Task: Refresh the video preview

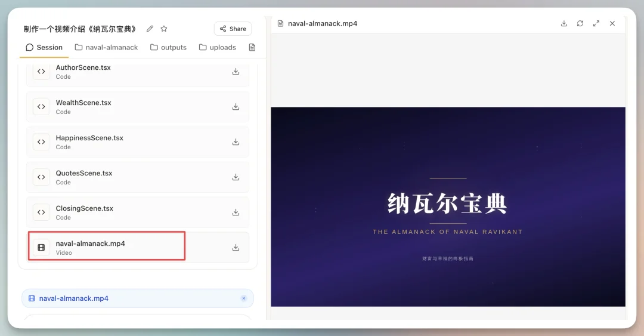Action: (580, 23)
